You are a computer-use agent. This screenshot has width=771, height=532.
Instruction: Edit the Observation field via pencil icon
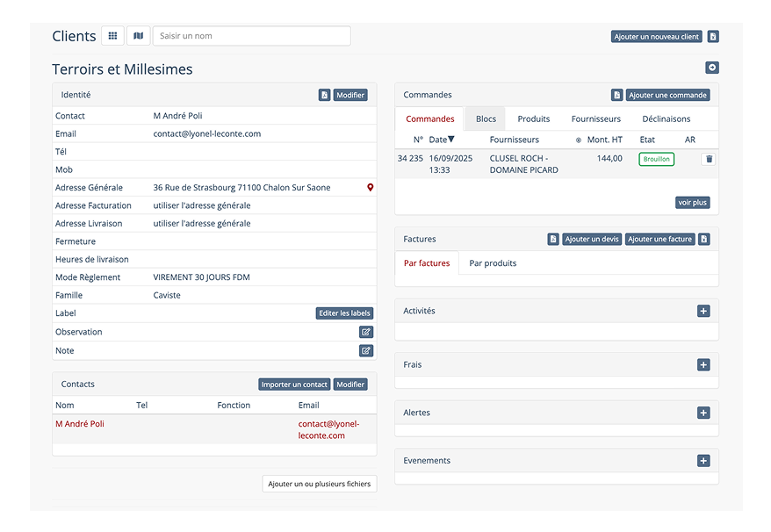click(366, 332)
